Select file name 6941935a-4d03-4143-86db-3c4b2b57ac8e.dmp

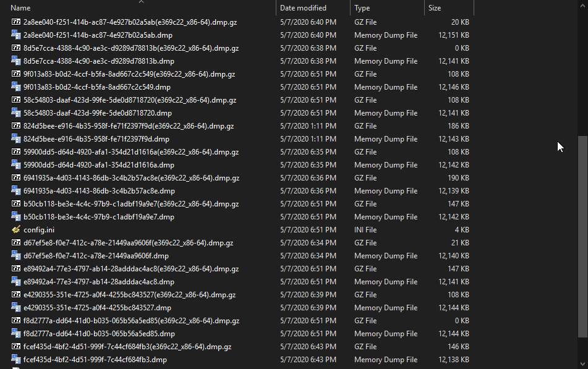click(x=99, y=191)
